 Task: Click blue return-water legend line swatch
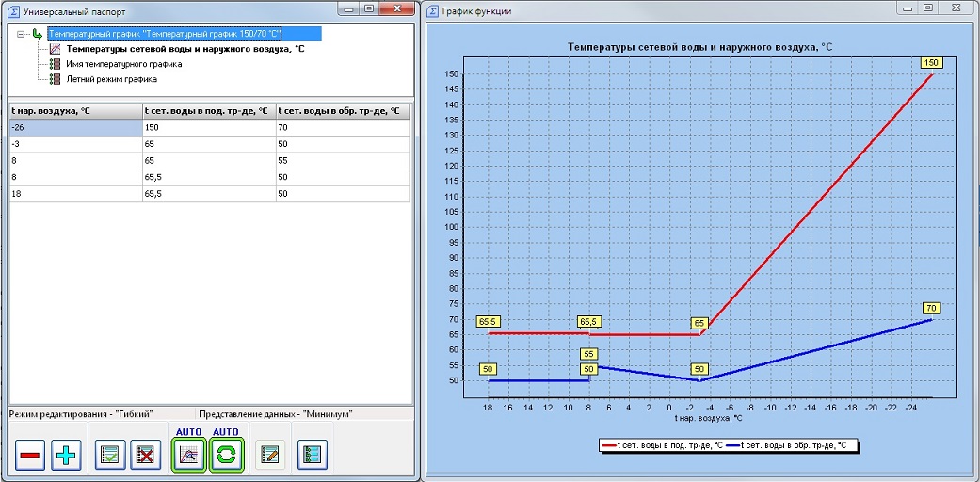pyautogui.click(x=731, y=444)
